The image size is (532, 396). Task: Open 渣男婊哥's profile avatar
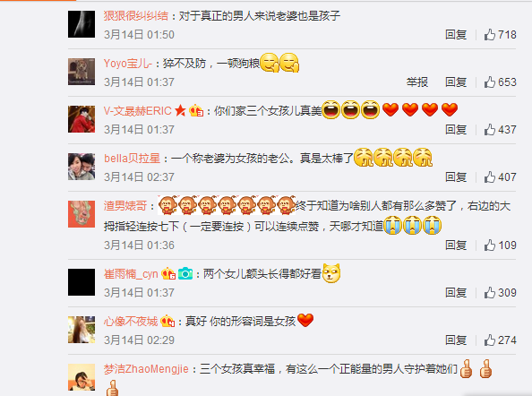(82, 214)
